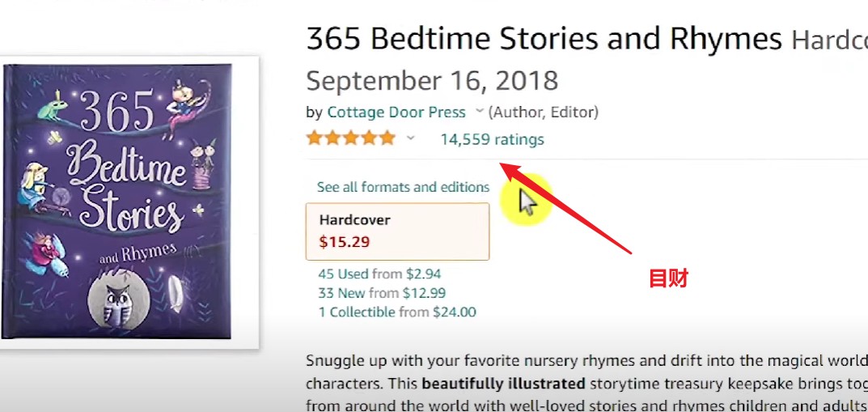Open the 1 Collectible from $24.00 offer
This screenshot has height=412, width=868.
[397, 312]
